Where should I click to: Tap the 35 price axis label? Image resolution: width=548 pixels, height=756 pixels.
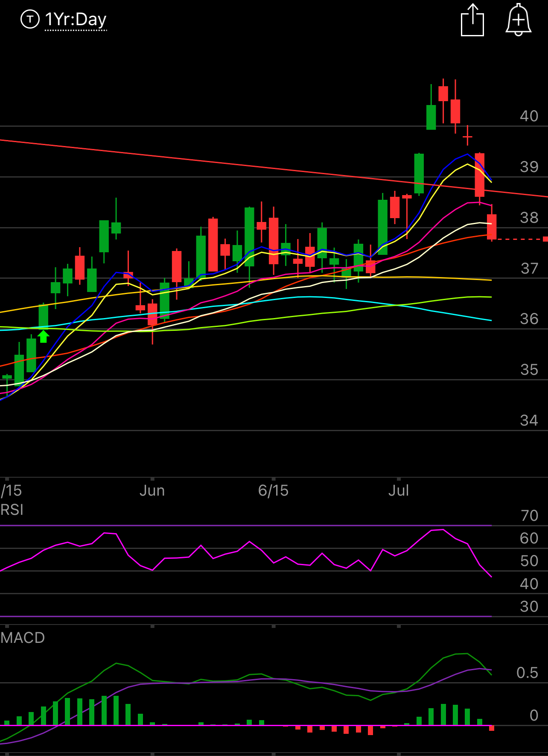pos(529,370)
